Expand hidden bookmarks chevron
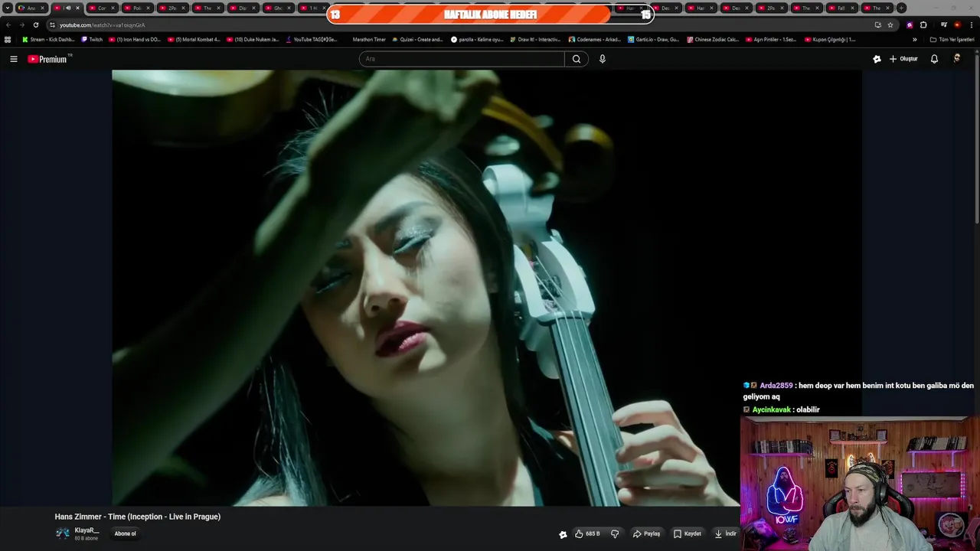Image resolution: width=980 pixels, height=551 pixels. pyautogui.click(x=914, y=40)
